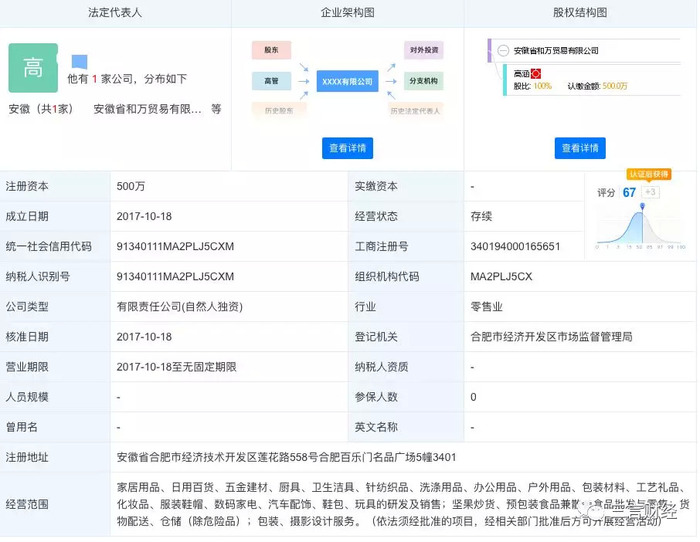Click the 法定代表人 section header
Viewport: 700px width, 542px height.
(116, 13)
